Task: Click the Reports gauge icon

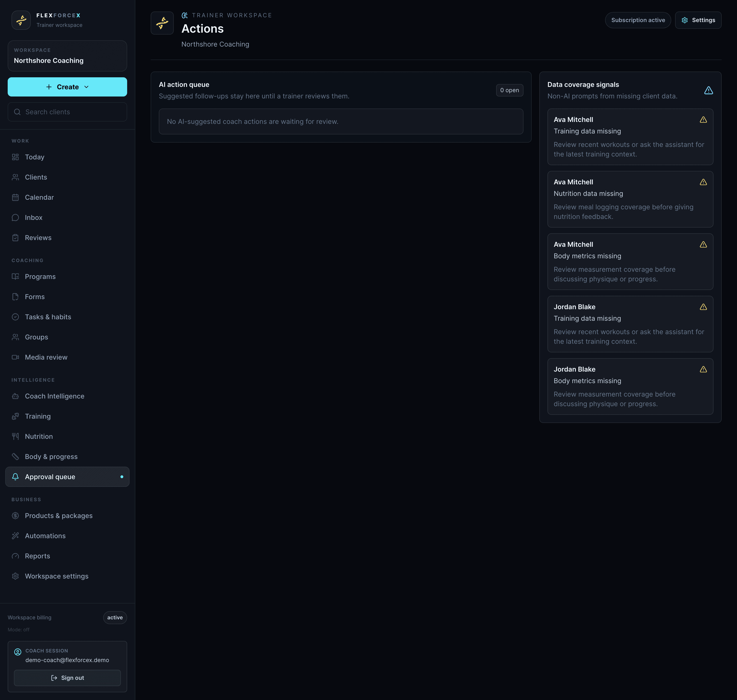Action: click(x=15, y=556)
